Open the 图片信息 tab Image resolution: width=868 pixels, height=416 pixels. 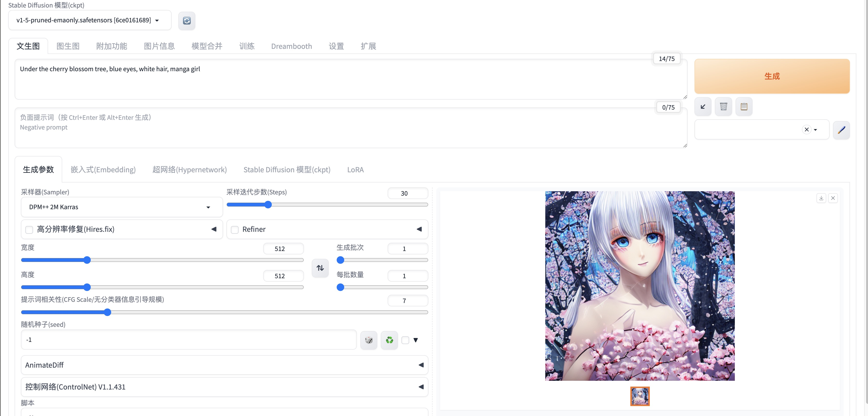(159, 46)
